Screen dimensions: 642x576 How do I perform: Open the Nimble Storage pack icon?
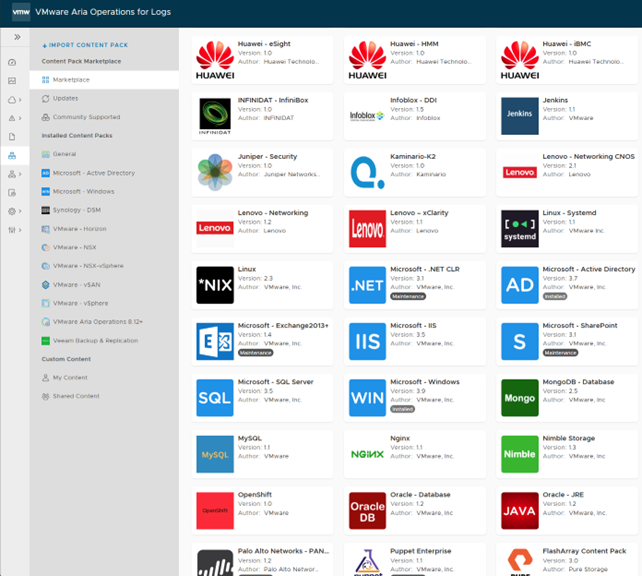[520, 454]
